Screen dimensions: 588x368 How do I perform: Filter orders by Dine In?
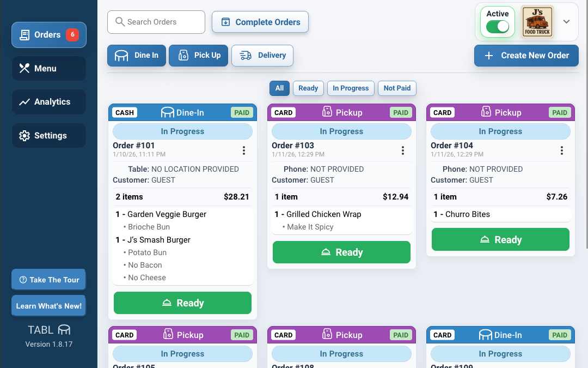point(137,56)
